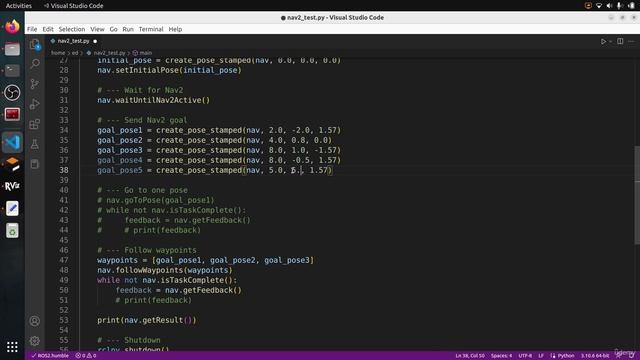Change encoding via UTF-8 status item
Viewport: 640px width, 360px height.
pyautogui.click(x=525, y=356)
